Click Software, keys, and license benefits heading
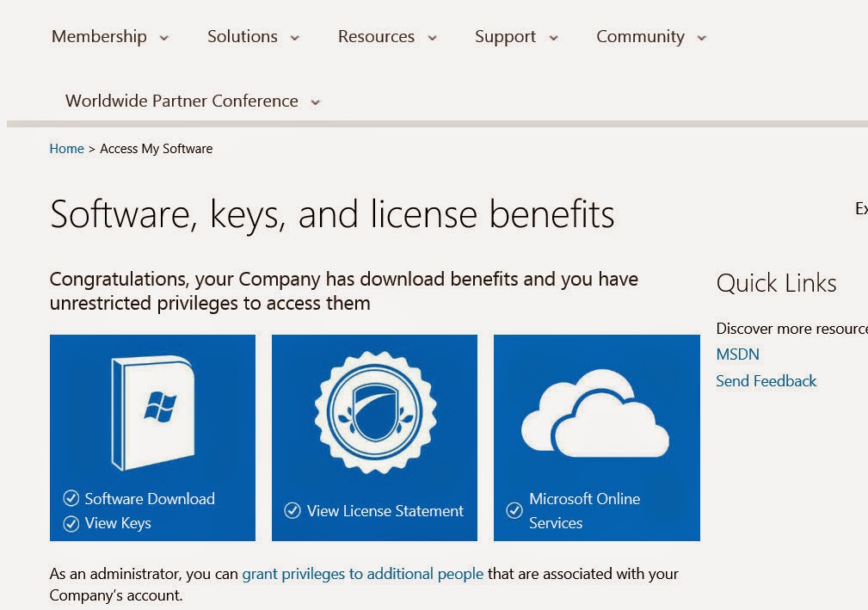Viewport: 868px width, 610px height. tap(332, 214)
